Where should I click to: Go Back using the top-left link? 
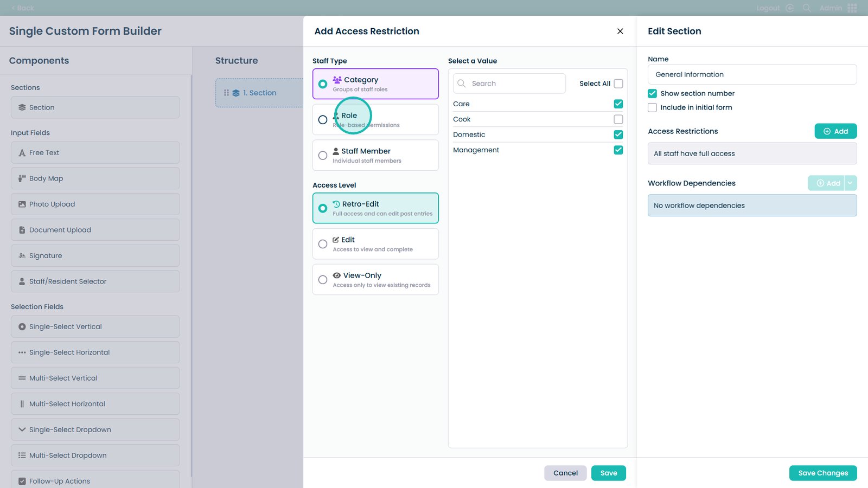tap(23, 8)
